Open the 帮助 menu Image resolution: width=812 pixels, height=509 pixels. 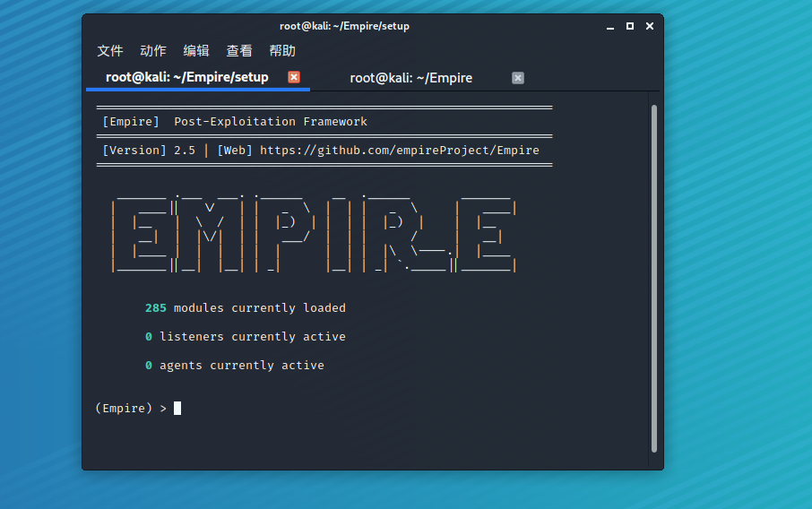point(282,51)
